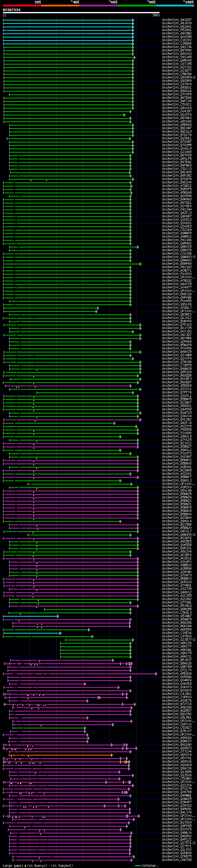
Task: Click the Large gaps legend text
Action: [x=38, y=865]
